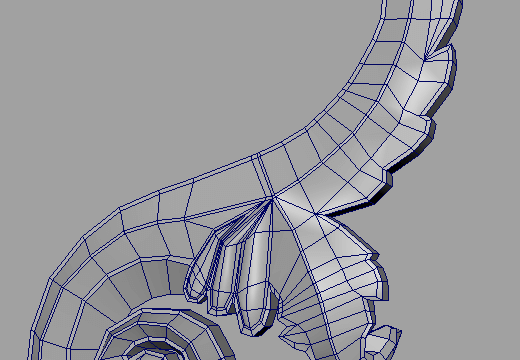Screen dimensions: 520x360
Task: Click the fan-shaped vertex on the upper right feather
Action: (x=426, y=60)
